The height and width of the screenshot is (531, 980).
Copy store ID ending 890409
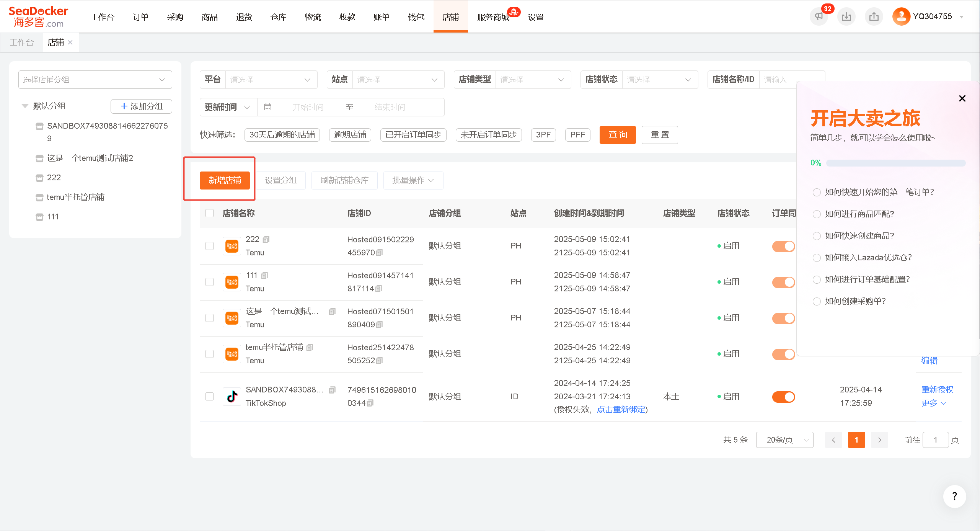point(379,325)
